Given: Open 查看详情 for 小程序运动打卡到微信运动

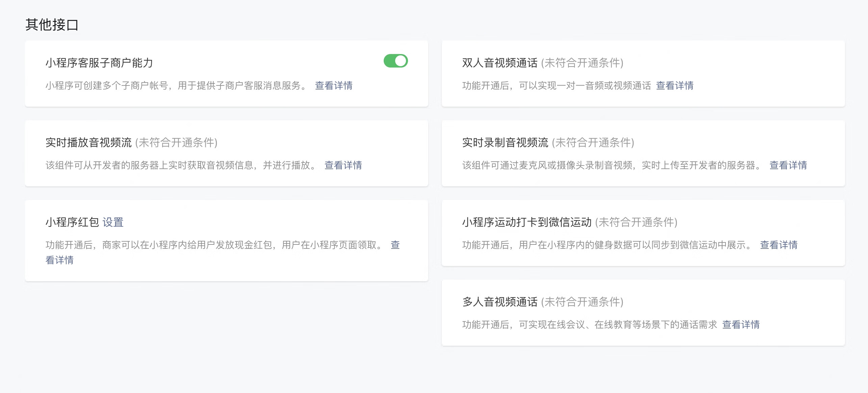Looking at the screenshot, I should click(778, 245).
